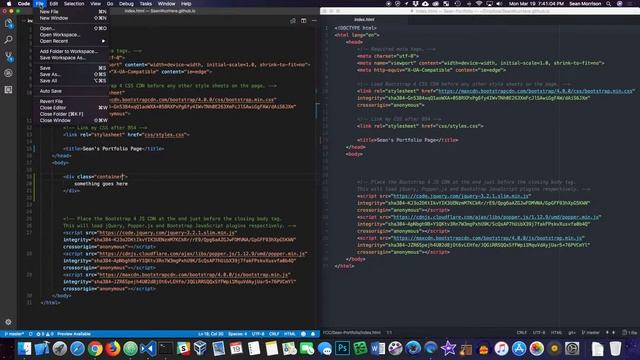Change indentation via Spaces: 4

coord(237,334)
